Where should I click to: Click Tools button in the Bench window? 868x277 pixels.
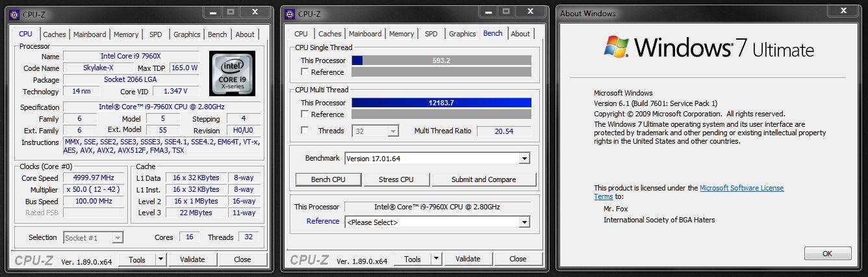coord(413,259)
